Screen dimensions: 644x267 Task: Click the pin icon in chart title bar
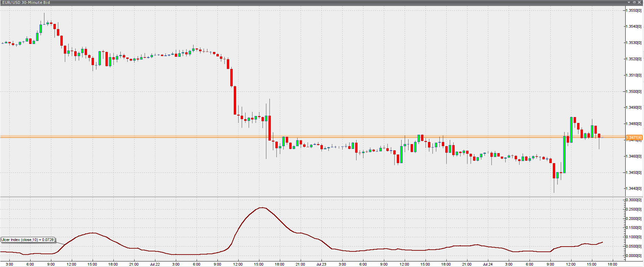[634, 2]
